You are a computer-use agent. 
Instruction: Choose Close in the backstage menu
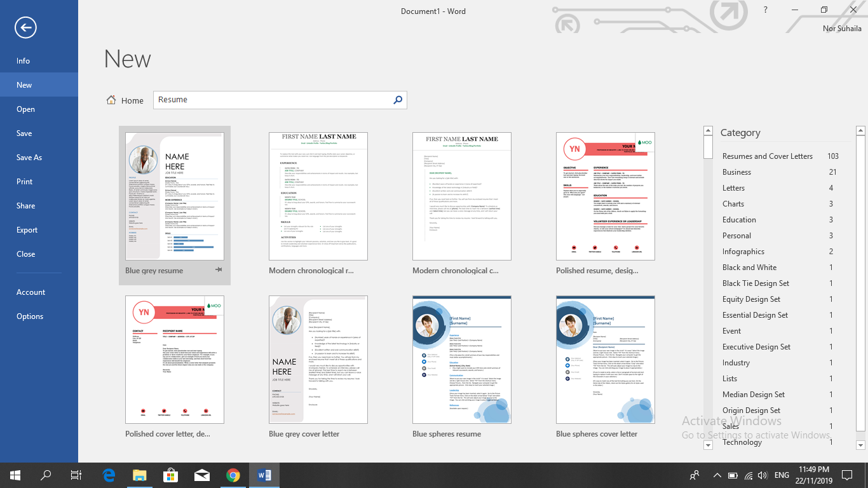click(39, 254)
